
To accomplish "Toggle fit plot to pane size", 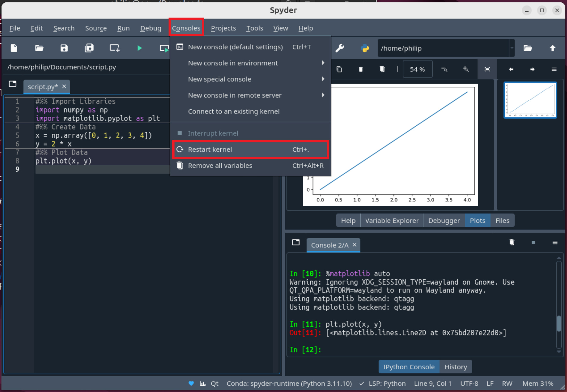I will pos(487,69).
